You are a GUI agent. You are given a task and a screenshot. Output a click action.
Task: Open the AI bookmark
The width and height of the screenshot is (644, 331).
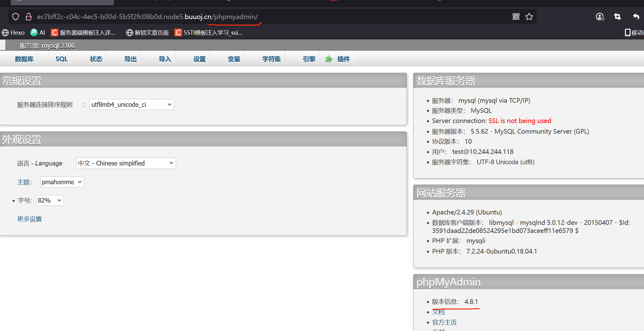(38, 32)
